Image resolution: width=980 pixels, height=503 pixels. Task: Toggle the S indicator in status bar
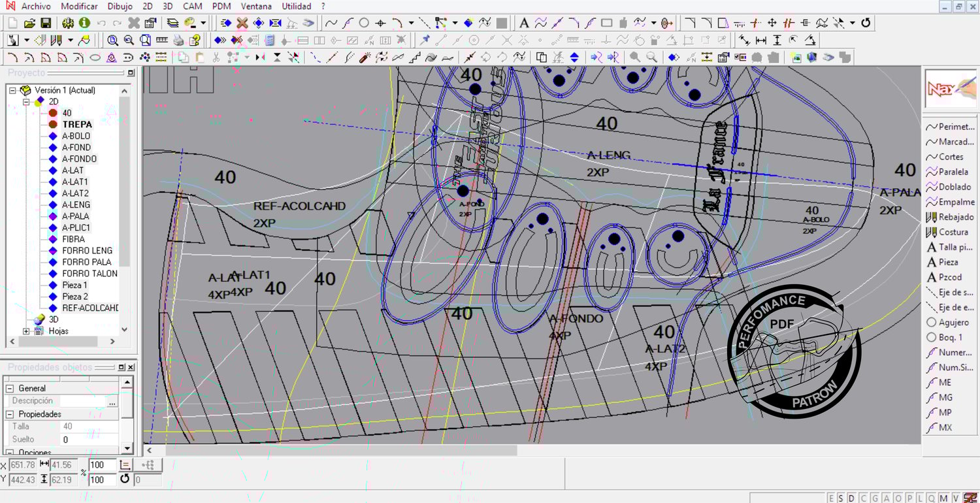point(841,498)
